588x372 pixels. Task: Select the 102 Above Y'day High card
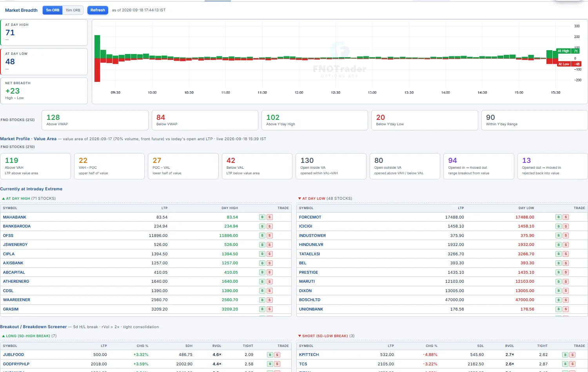(x=315, y=120)
